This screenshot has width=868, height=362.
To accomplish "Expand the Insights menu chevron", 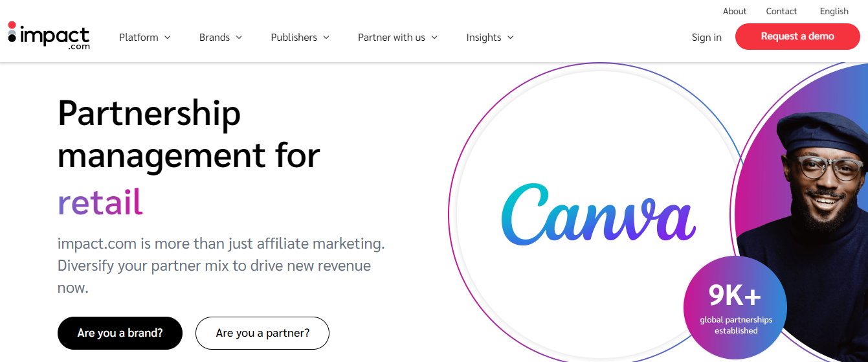I will coord(511,38).
